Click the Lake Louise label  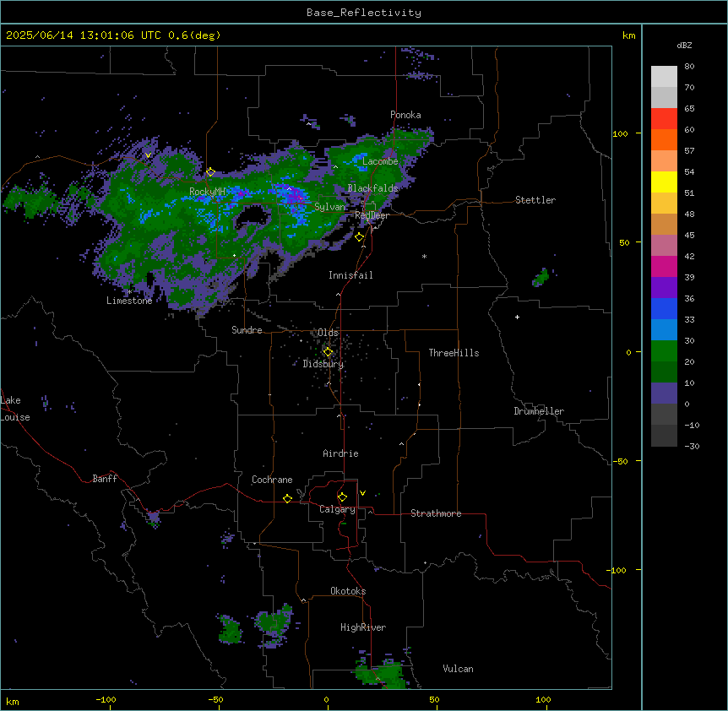click(x=15, y=409)
